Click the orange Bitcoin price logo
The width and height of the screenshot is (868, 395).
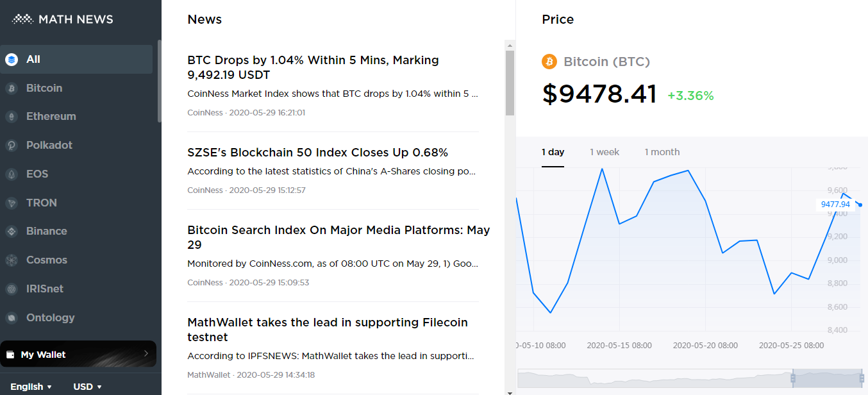point(549,62)
